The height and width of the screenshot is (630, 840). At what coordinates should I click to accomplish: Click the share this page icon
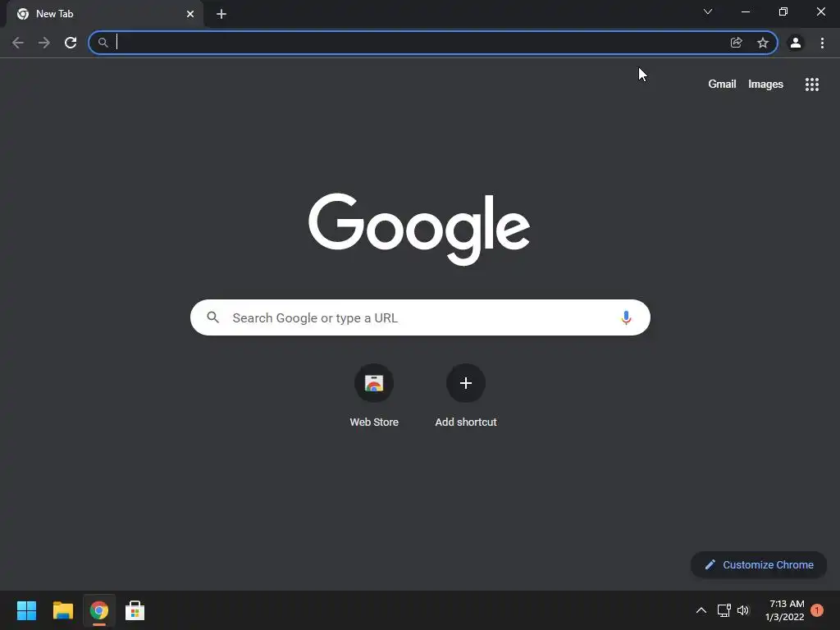click(x=736, y=43)
